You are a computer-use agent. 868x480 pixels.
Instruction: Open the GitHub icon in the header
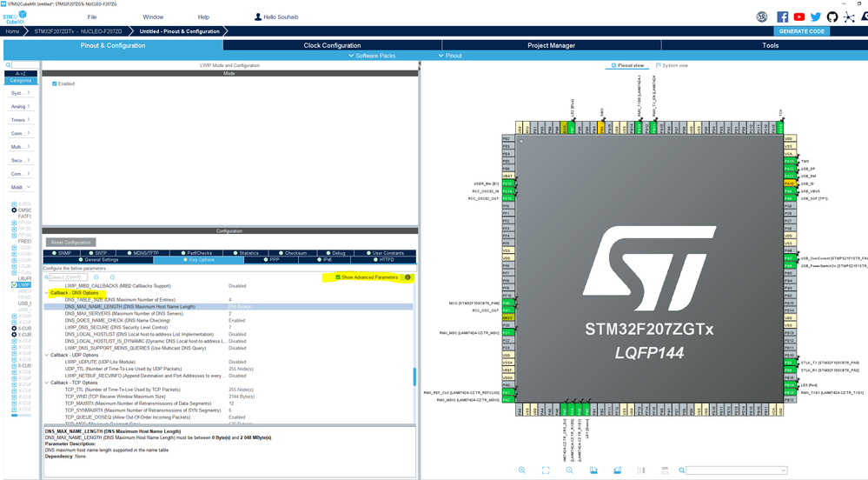[832, 17]
